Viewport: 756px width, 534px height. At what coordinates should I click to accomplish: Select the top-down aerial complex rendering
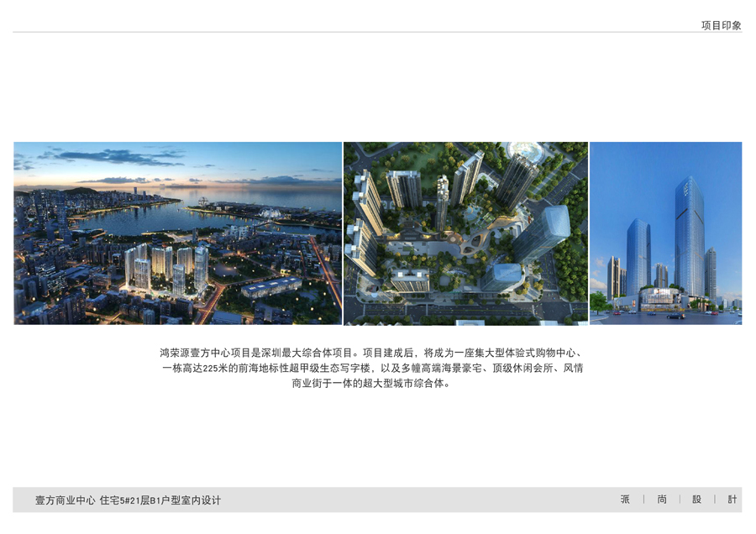point(465,233)
